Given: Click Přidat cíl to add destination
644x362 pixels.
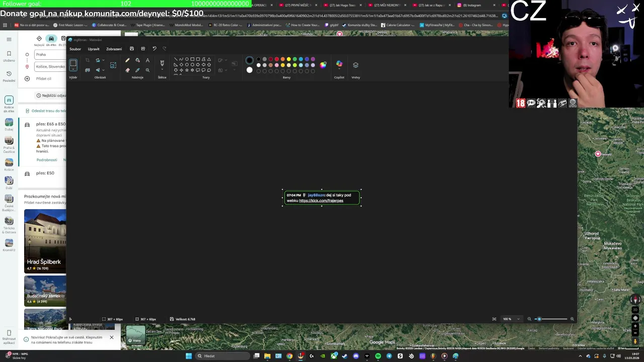Looking at the screenshot, I should point(44,78).
